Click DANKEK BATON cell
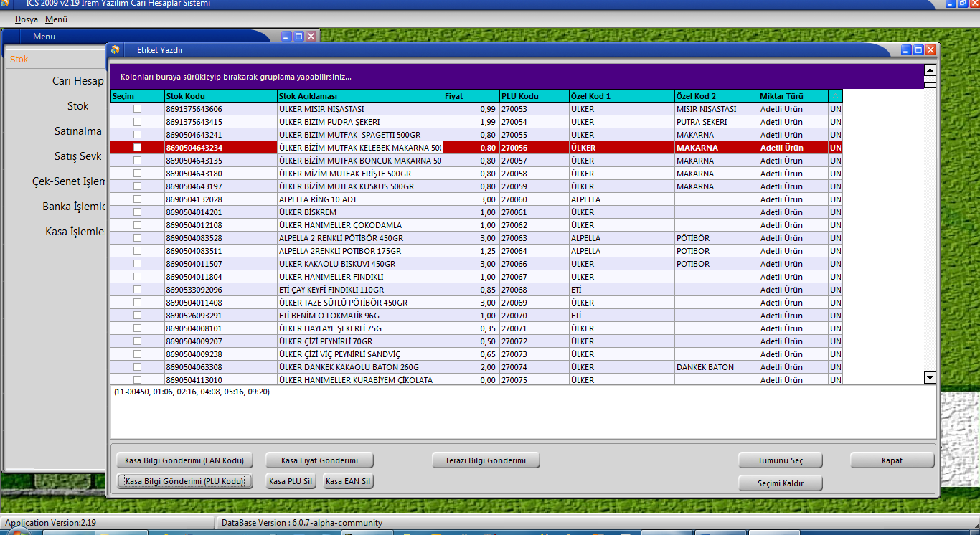The width and height of the screenshot is (980, 535). (716, 367)
